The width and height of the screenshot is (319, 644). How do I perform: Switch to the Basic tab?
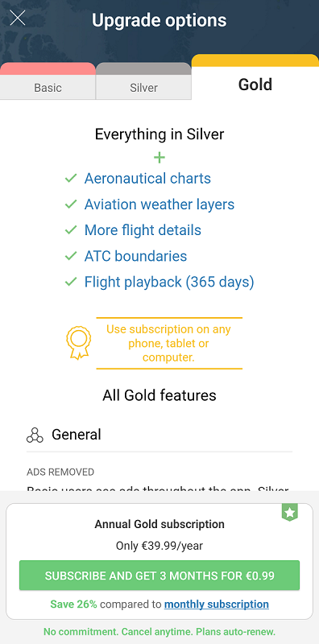[x=48, y=81]
